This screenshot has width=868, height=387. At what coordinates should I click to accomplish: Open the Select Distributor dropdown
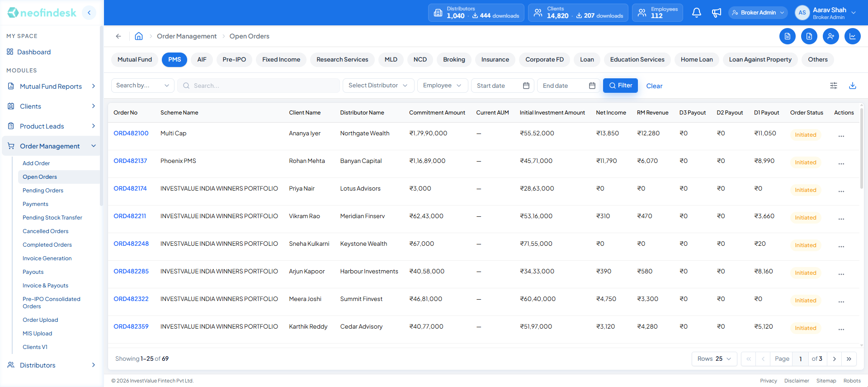[x=378, y=86]
